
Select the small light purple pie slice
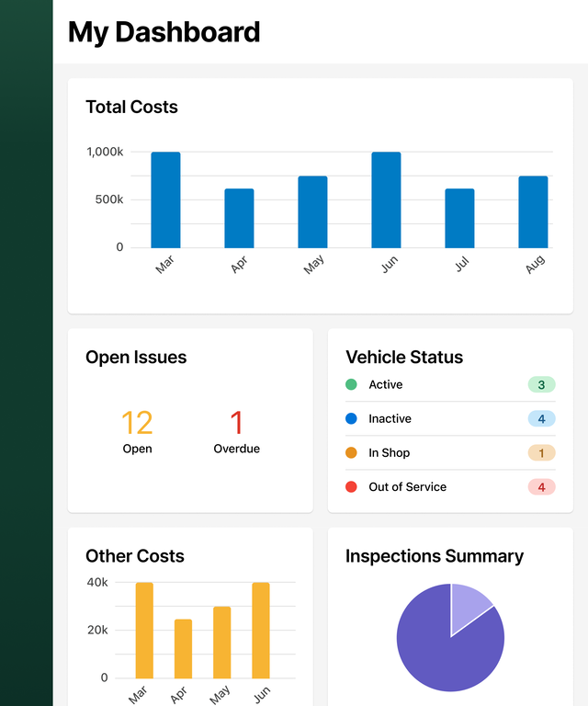tap(467, 605)
